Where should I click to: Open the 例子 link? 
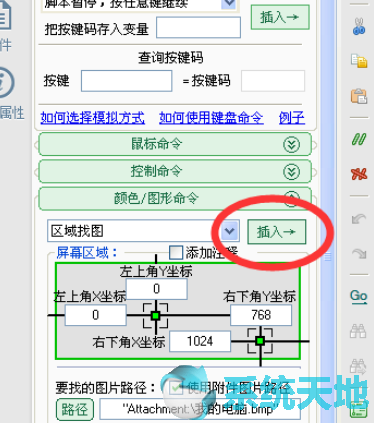point(292,118)
